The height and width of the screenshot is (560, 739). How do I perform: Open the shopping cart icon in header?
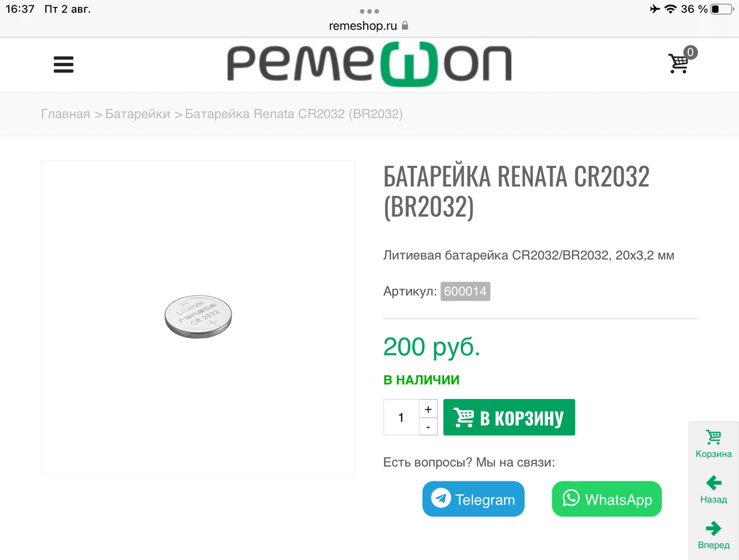coord(680,63)
